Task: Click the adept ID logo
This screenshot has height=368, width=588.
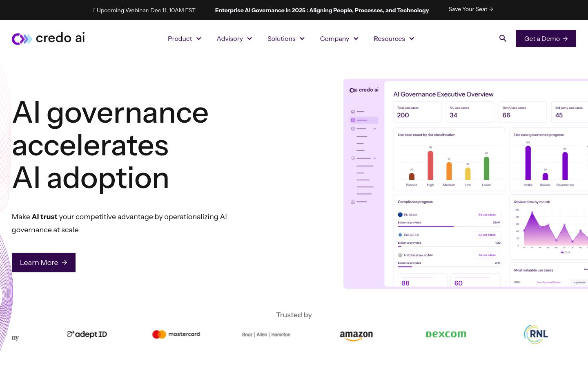Action: 87,334
